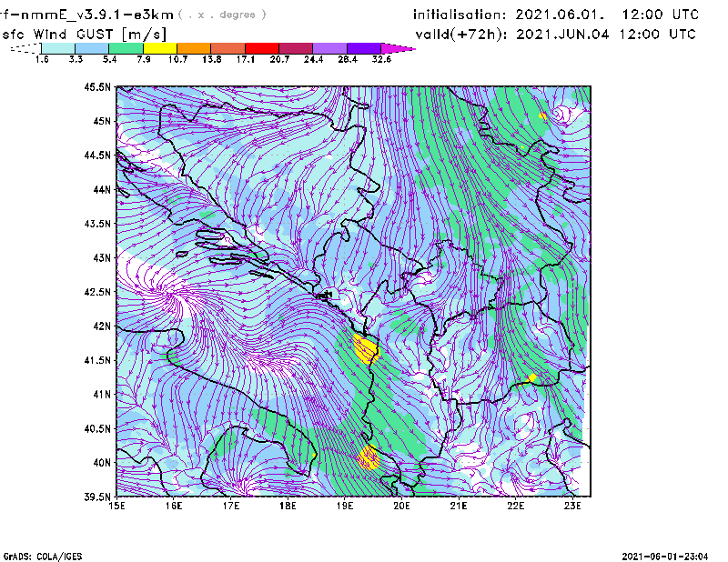The width and height of the screenshot is (728, 562).
Task: Click the "45N" latitude label
Action: [102, 121]
